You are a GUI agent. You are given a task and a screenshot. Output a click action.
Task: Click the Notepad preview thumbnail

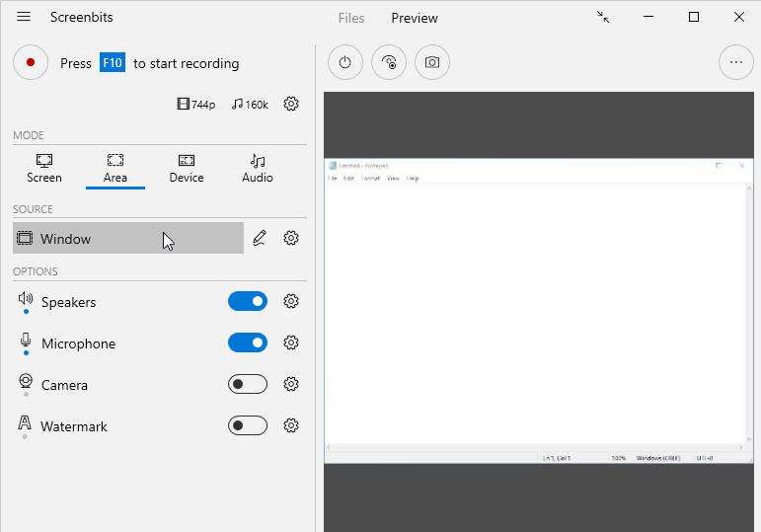point(539,311)
